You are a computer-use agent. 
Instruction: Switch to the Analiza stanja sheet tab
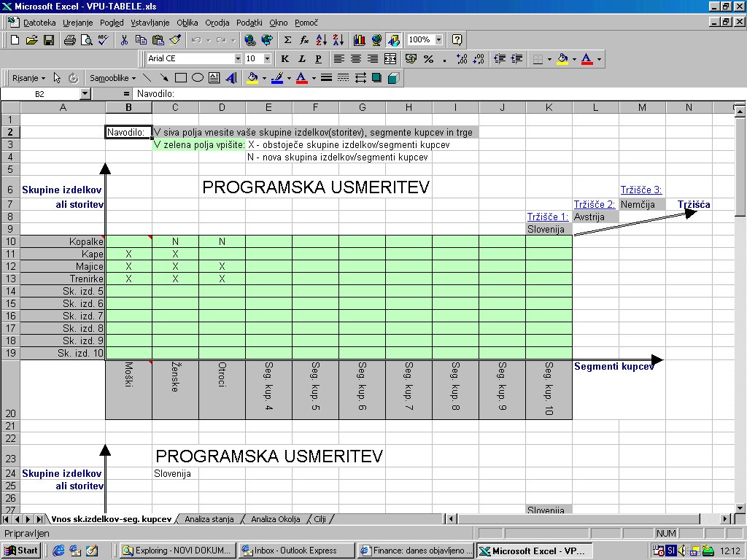209,519
